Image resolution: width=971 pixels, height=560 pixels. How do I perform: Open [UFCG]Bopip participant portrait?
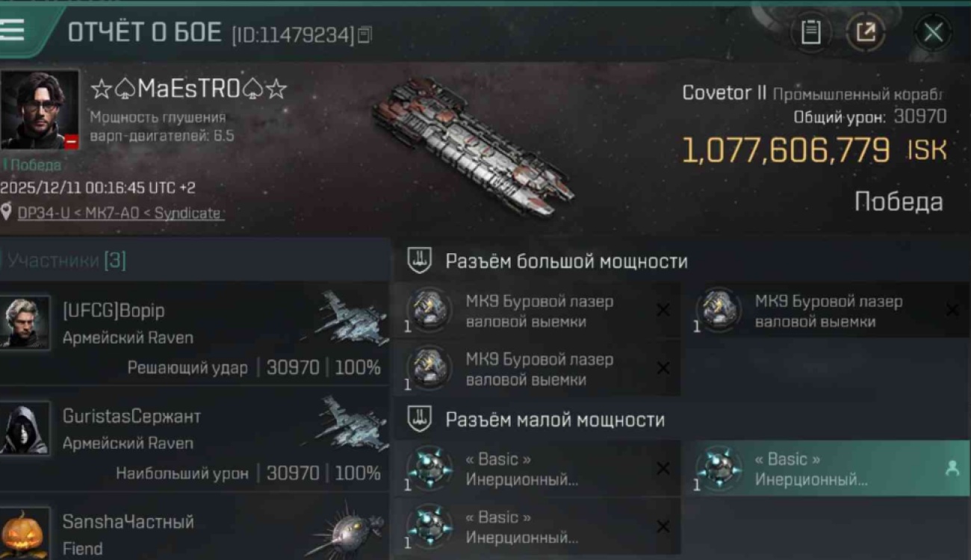click(x=25, y=323)
